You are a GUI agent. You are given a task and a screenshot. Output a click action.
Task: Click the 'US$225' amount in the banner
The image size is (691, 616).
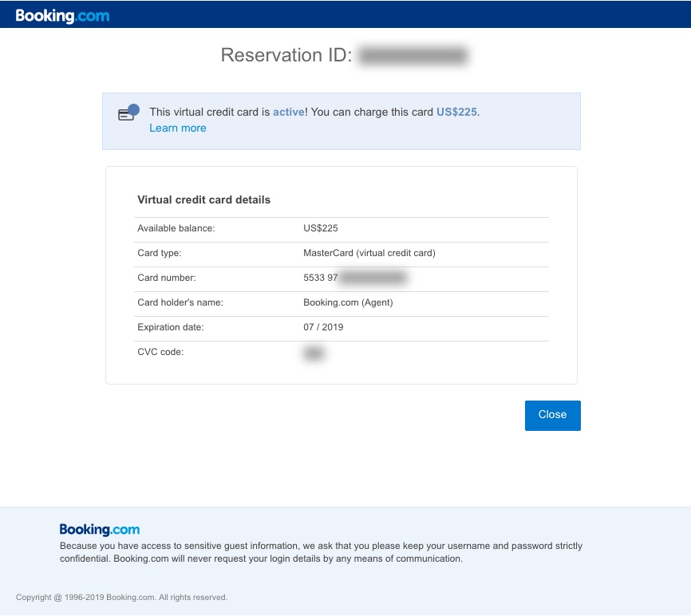pyautogui.click(x=456, y=112)
